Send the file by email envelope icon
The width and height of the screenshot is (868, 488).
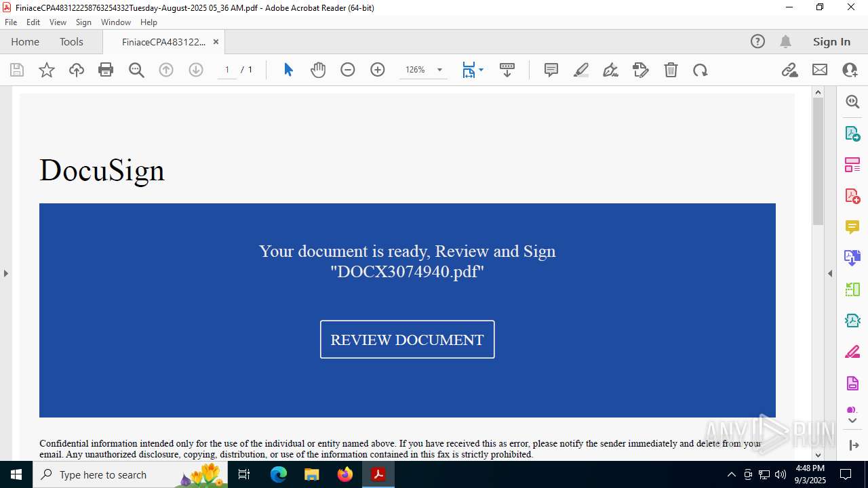point(820,70)
